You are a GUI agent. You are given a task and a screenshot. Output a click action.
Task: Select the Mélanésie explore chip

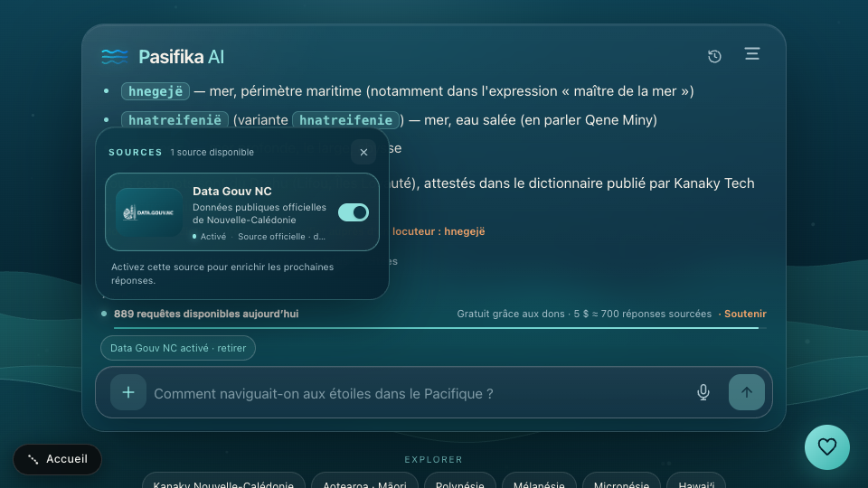click(x=539, y=482)
